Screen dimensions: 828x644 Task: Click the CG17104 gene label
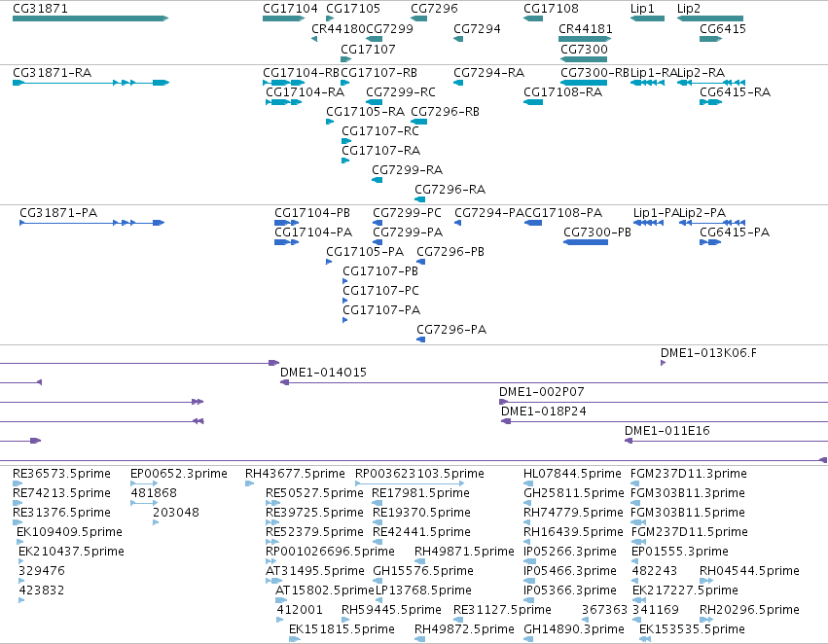(x=290, y=9)
